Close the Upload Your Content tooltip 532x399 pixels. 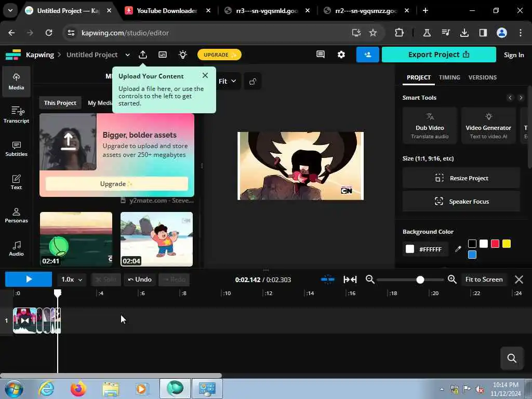point(205,75)
